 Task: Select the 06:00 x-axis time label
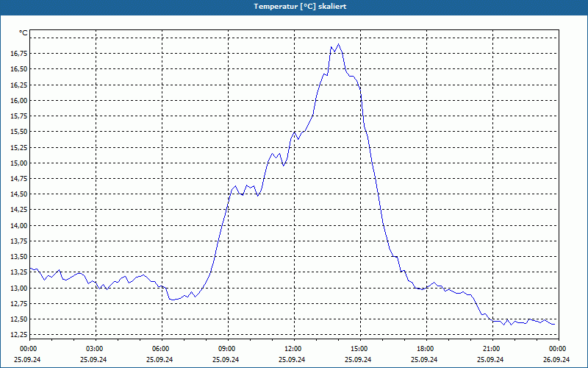[x=162, y=349]
